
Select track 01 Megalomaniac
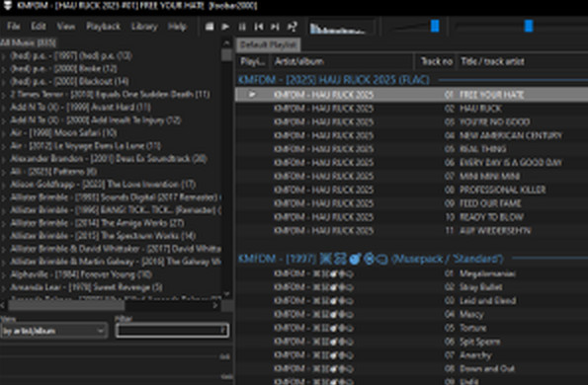pyautogui.click(x=412, y=273)
